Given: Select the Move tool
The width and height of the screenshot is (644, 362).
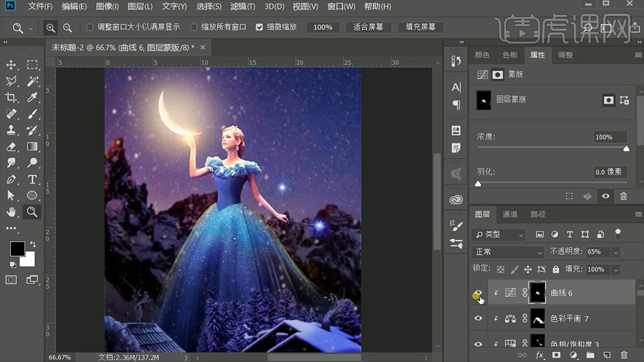Looking at the screenshot, I should [11, 65].
